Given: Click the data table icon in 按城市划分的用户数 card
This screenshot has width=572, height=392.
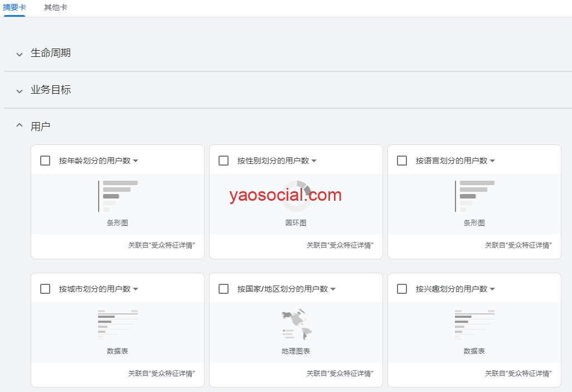Looking at the screenshot, I should point(118,325).
